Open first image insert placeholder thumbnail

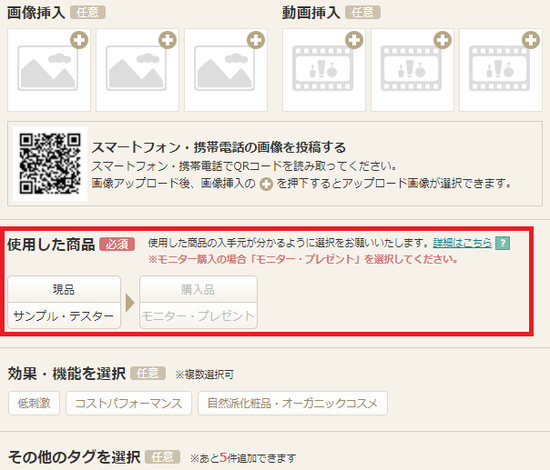click(x=49, y=70)
